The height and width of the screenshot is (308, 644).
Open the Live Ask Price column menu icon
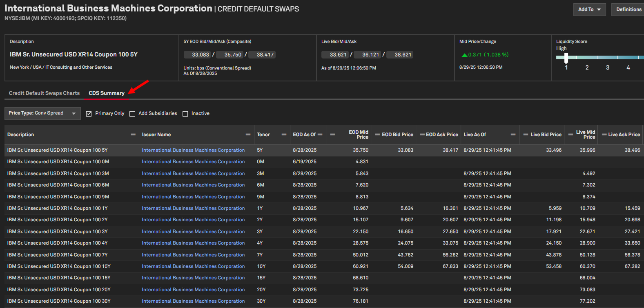(x=604, y=135)
